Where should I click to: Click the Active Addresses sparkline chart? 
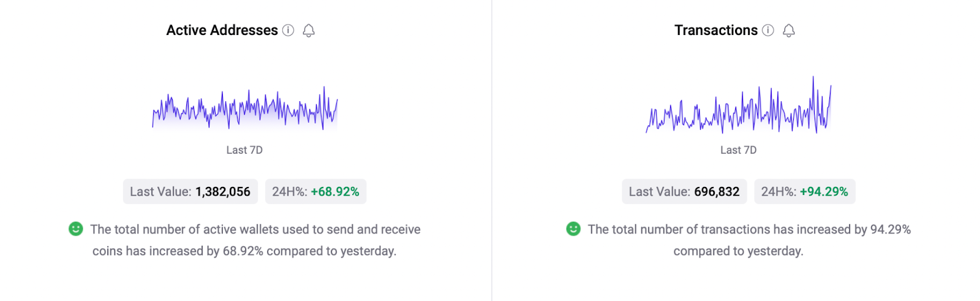[245, 109]
